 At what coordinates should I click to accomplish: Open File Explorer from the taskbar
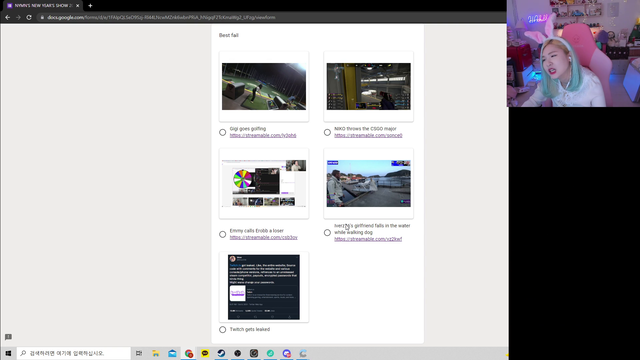point(156,353)
